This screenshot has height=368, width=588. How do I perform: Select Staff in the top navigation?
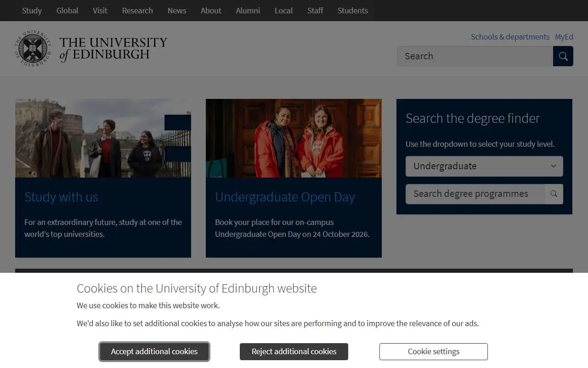(x=315, y=11)
